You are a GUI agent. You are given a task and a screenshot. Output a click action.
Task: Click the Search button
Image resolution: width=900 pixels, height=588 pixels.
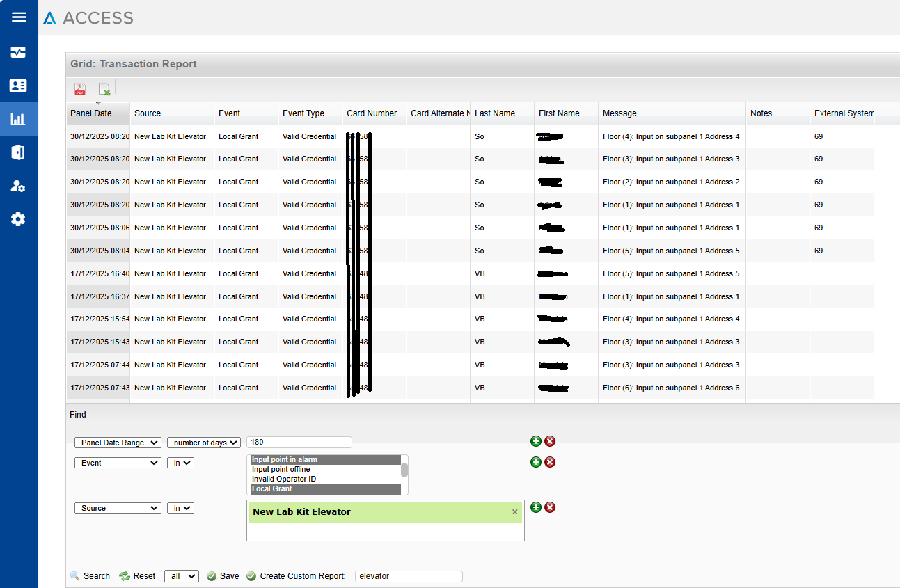90,576
